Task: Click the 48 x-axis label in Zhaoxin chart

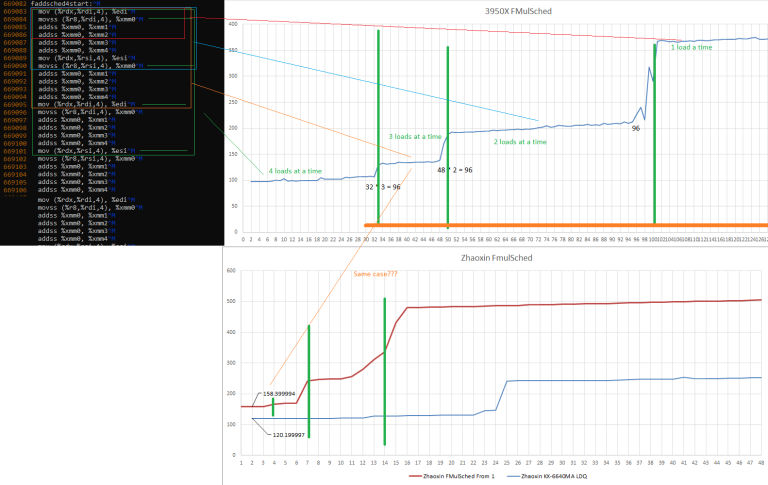Action: pyautogui.click(x=761, y=463)
